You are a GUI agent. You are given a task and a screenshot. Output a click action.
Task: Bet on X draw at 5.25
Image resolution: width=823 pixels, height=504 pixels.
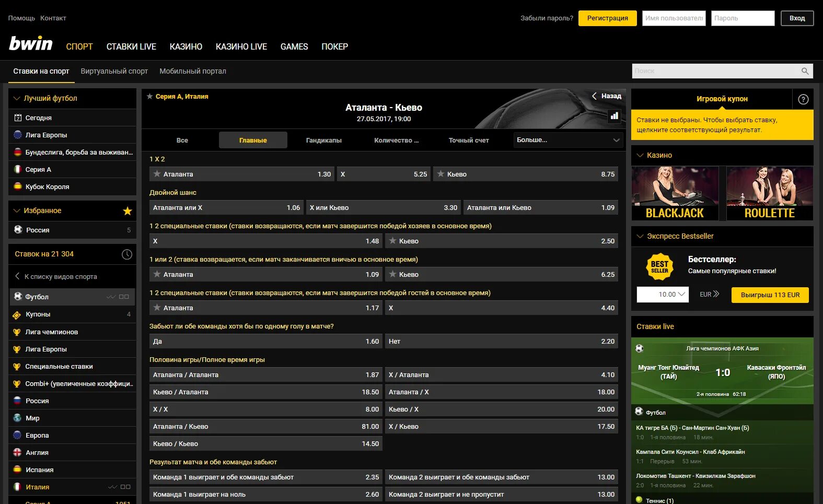(384, 174)
